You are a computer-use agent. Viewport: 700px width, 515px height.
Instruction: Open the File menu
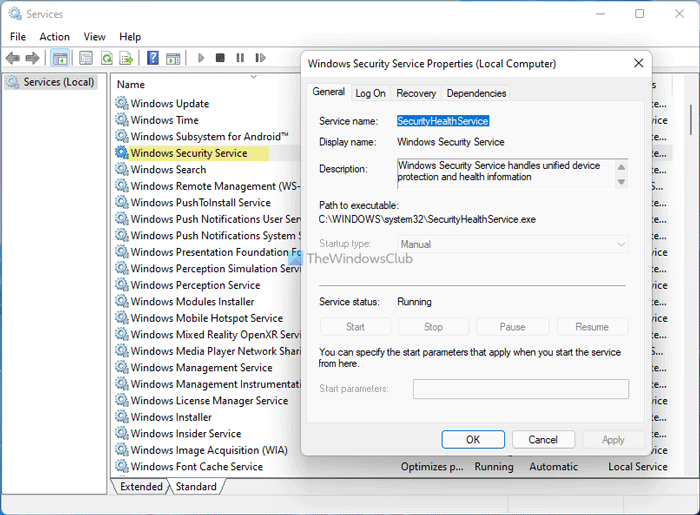coord(18,37)
